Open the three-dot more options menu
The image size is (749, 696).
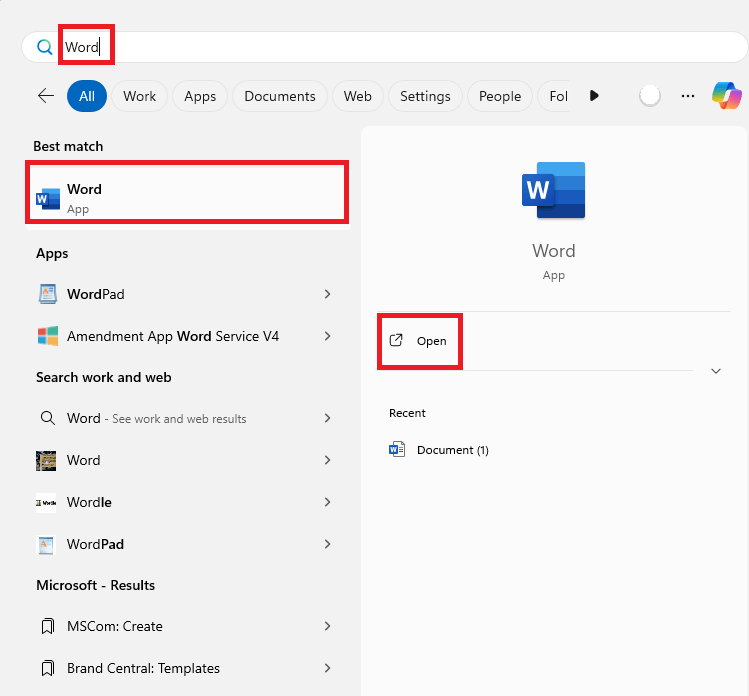[688, 96]
